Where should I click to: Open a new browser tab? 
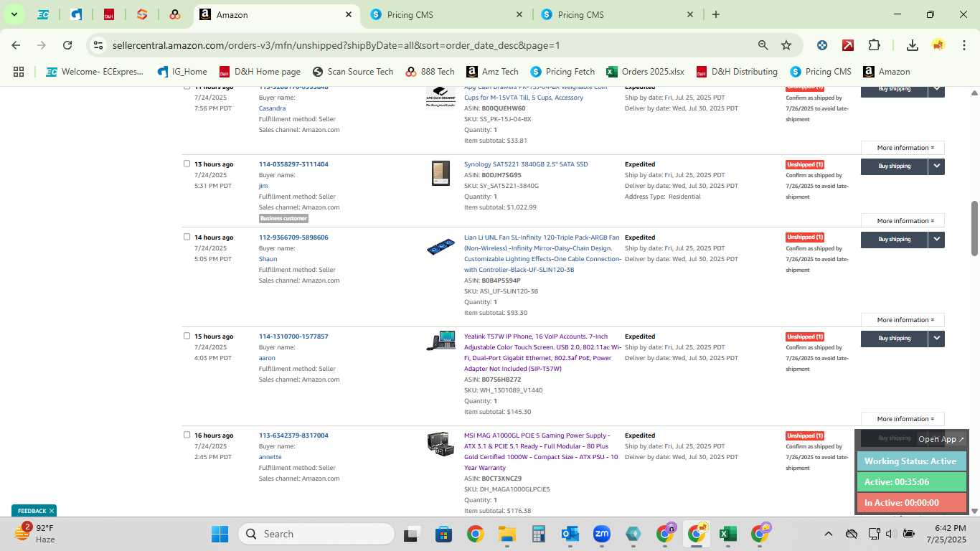pyautogui.click(x=715, y=14)
